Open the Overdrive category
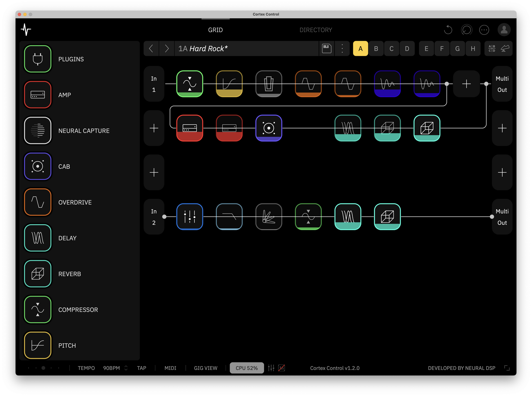This screenshot has width=532, height=396. (x=38, y=202)
